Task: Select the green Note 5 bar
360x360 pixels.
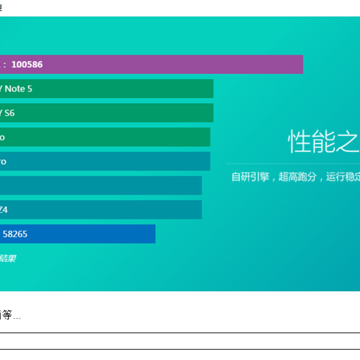Action: (x=107, y=89)
